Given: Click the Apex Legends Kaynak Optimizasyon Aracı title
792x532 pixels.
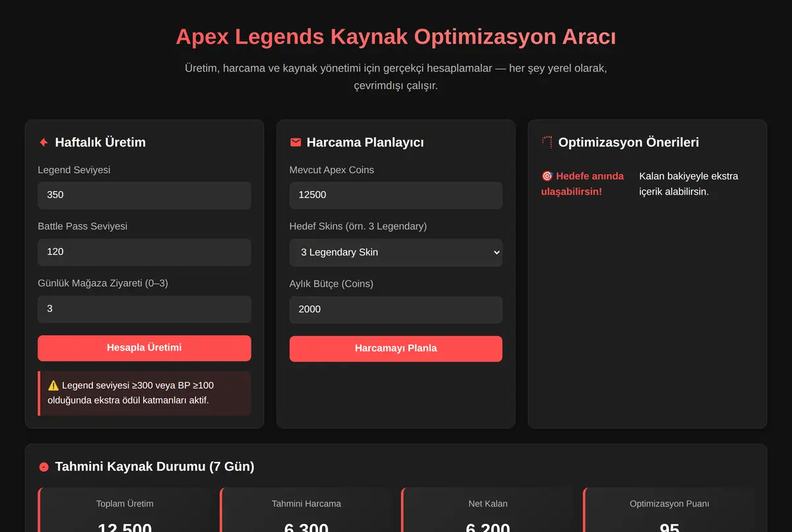Looking at the screenshot, I should pyautogui.click(x=396, y=36).
